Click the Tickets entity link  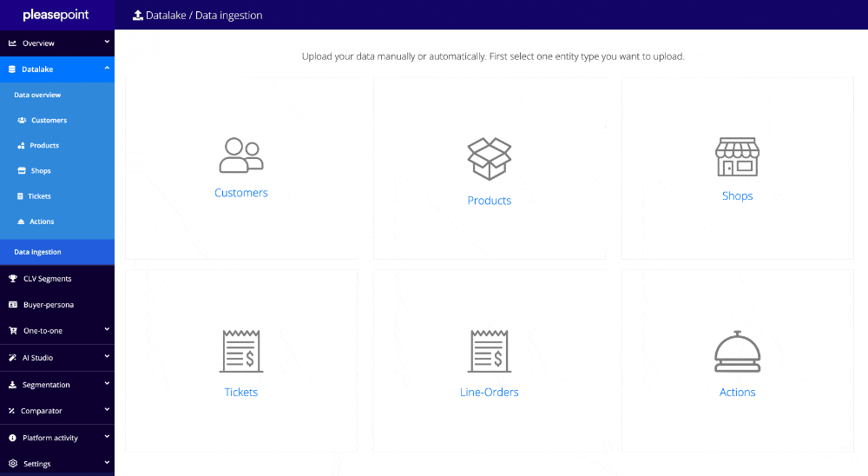tap(241, 393)
